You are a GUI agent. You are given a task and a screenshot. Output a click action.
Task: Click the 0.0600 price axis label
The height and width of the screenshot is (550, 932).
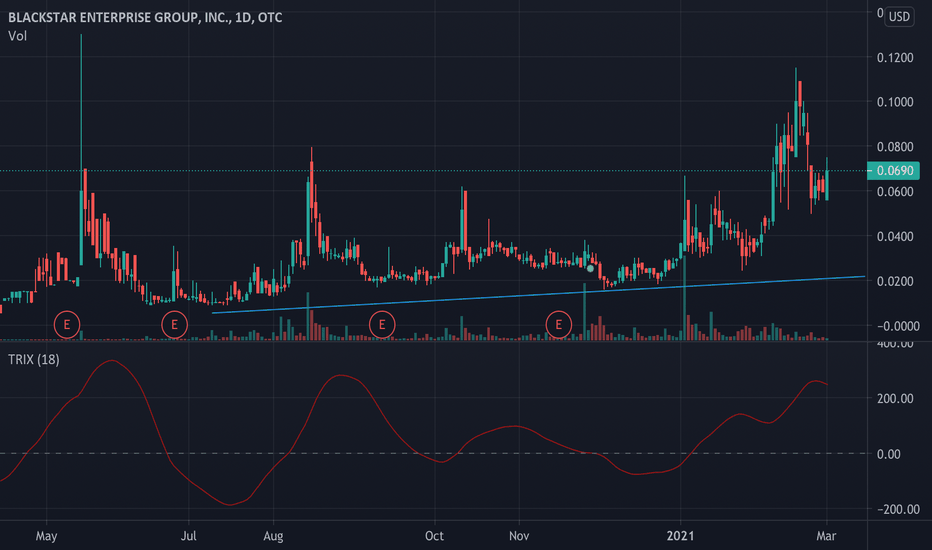(x=895, y=191)
